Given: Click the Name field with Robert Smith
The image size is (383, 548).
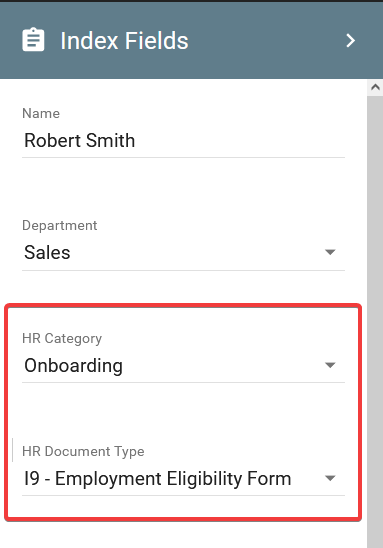Looking at the screenshot, I should 183,140.
